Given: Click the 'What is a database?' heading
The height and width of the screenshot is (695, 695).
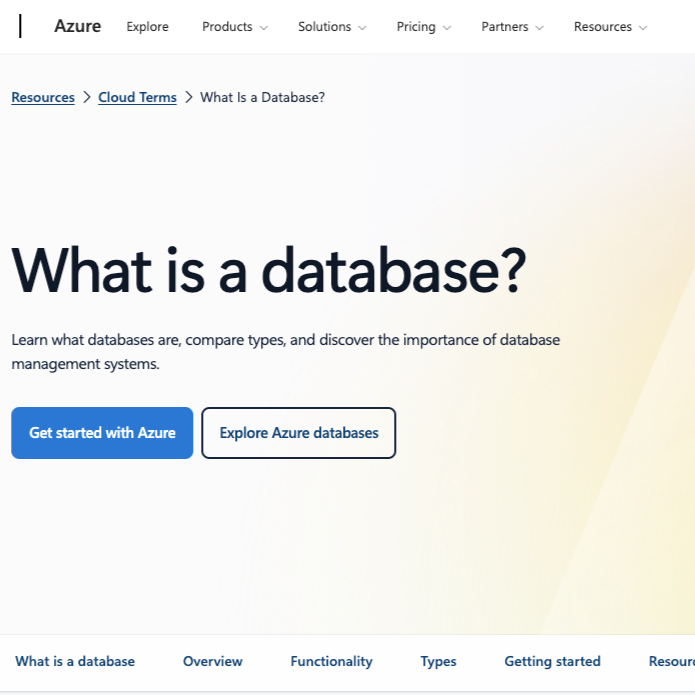Looking at the screenshot, I should (269, 270).
